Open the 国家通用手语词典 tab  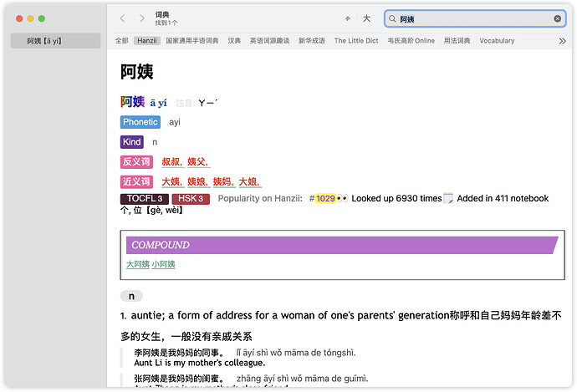click(x=192, y=41)
